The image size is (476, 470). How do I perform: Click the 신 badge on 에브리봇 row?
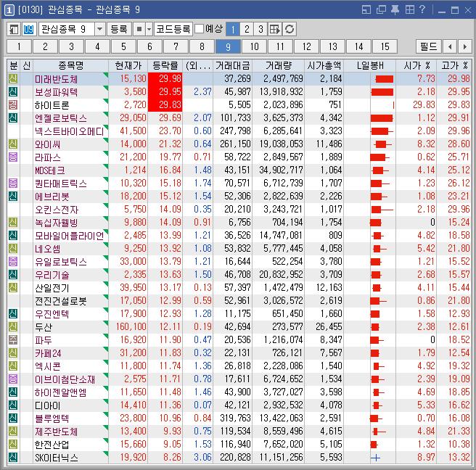tap(13, 196)
